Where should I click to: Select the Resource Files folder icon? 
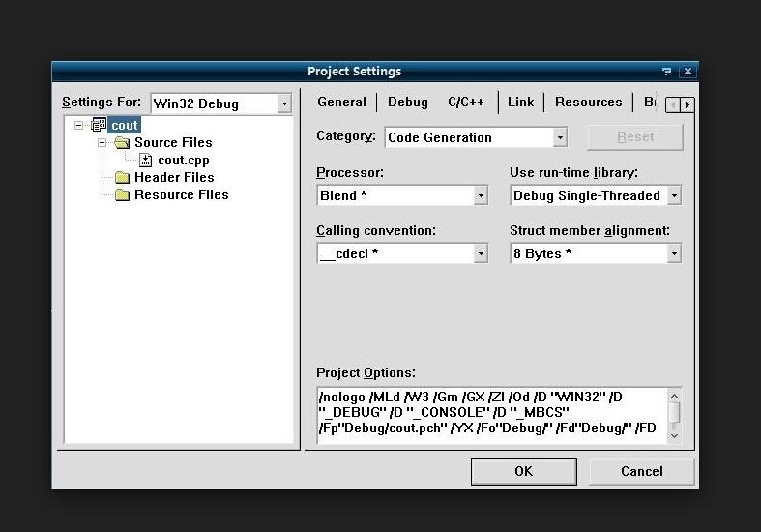pos(122,194)
